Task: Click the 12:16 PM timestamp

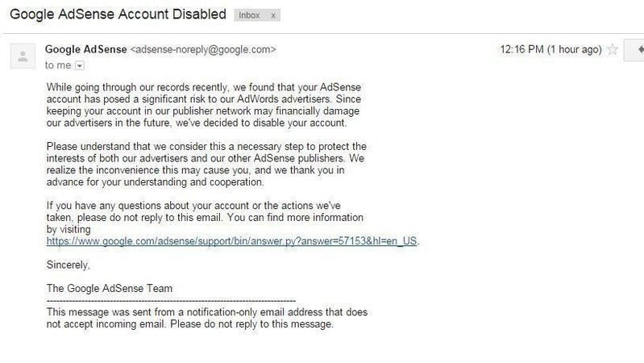Action: (551, 49)
